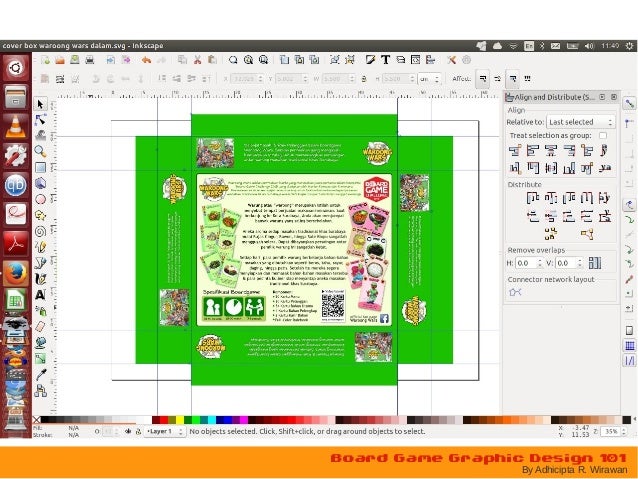Image resolution: width=638 pixels, height=479 pixels.
Task: Select the Color dropper tool
Action: (x=40, y=375)
